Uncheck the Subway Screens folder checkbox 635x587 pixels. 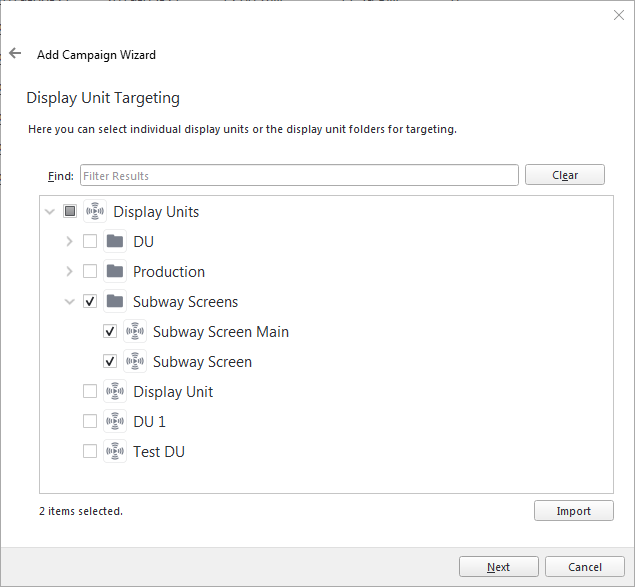[x=90, y=301]
